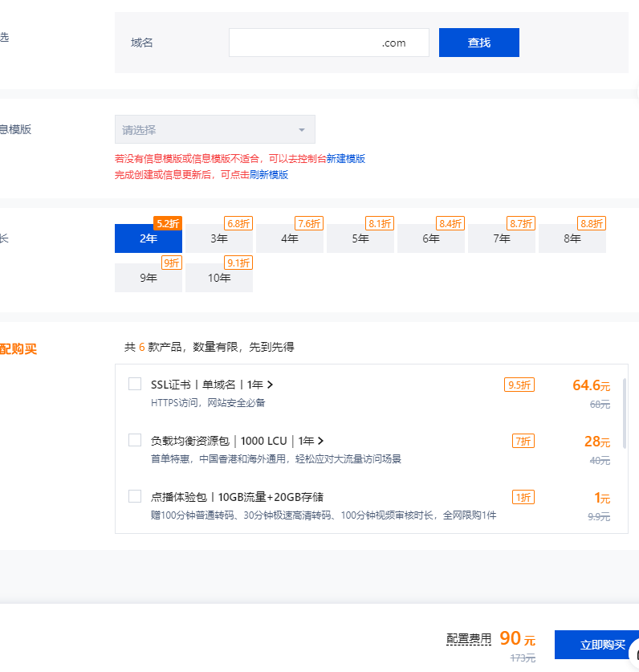Open the 新建模版 link
Viewport: 639px width, 672px height.
(x=345, y=159)
